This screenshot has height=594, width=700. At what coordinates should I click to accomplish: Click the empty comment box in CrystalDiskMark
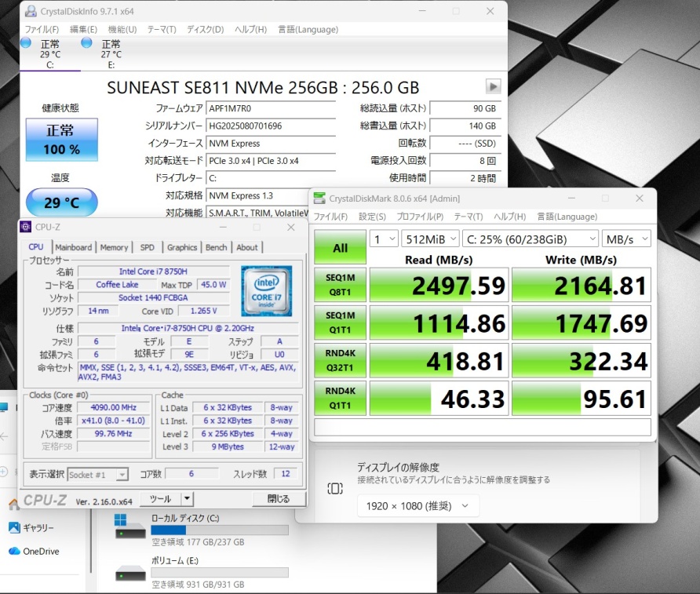click(x=483, y=427)
